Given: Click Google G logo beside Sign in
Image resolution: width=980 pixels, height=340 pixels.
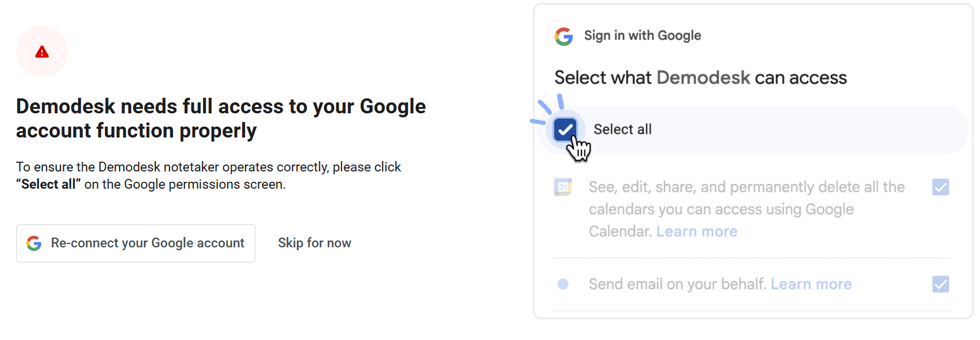Looking at the screenshot, I should click(x=564, y=36).
